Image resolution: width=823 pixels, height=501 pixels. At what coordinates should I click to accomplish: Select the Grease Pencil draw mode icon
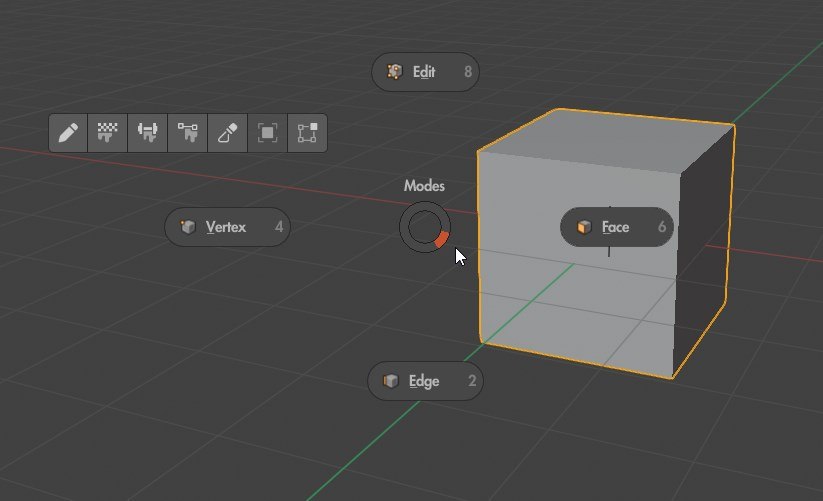68,133
